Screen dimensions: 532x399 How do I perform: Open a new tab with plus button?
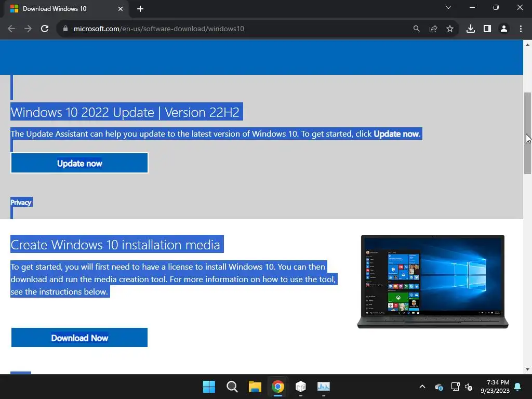coord(140,9)
